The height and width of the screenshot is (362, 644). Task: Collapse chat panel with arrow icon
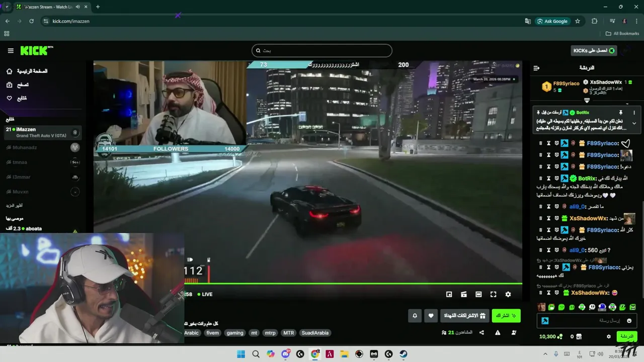[x=536, y=68]
